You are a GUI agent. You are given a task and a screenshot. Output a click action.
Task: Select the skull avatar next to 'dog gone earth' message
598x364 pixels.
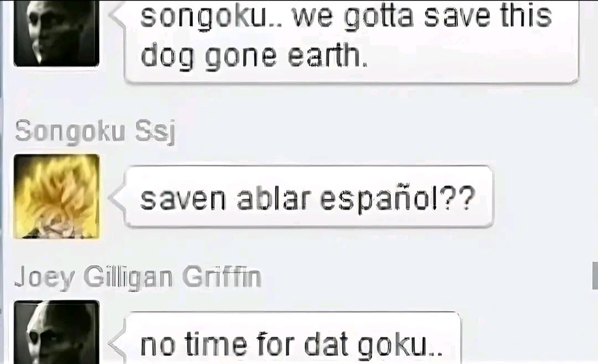(x=56, y=33)
